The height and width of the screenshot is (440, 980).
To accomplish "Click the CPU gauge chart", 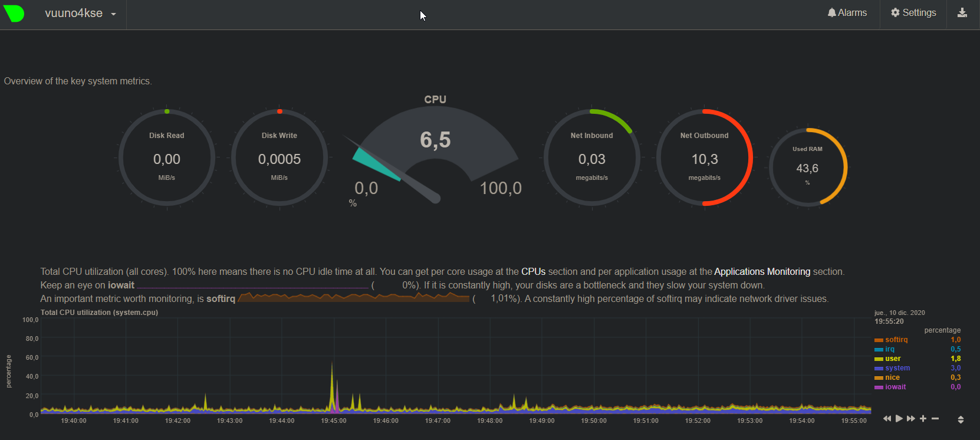I will tap(435, 153).
